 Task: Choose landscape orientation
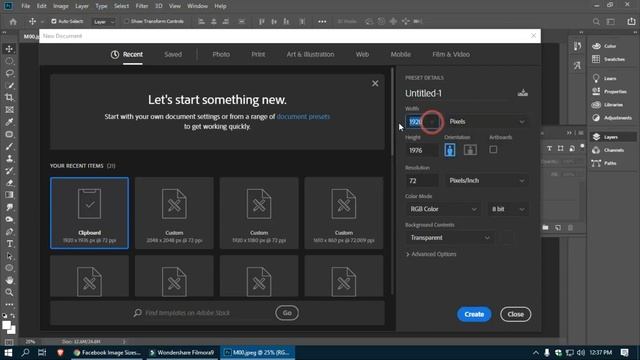pos(470,150)
